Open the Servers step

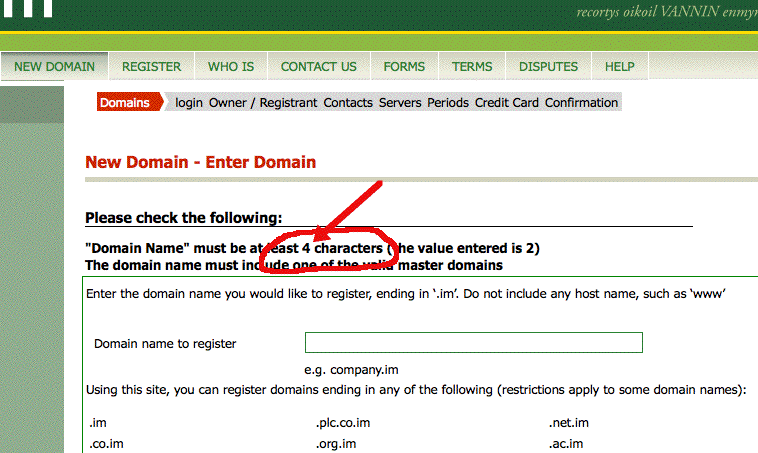point(400,102)
